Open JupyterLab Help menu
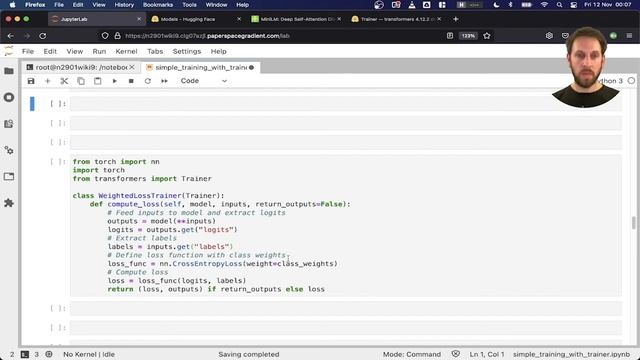640x360 pixels. coord(218,51)
